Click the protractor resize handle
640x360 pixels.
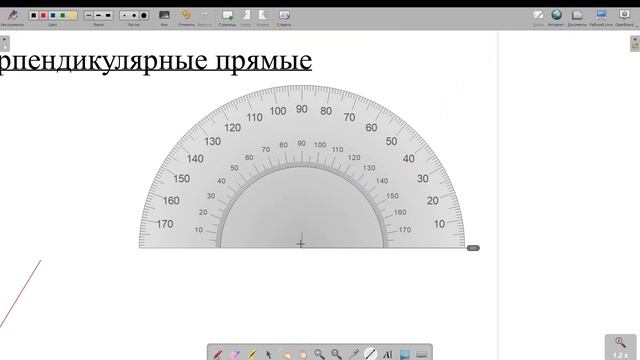(x=473, y=248)
